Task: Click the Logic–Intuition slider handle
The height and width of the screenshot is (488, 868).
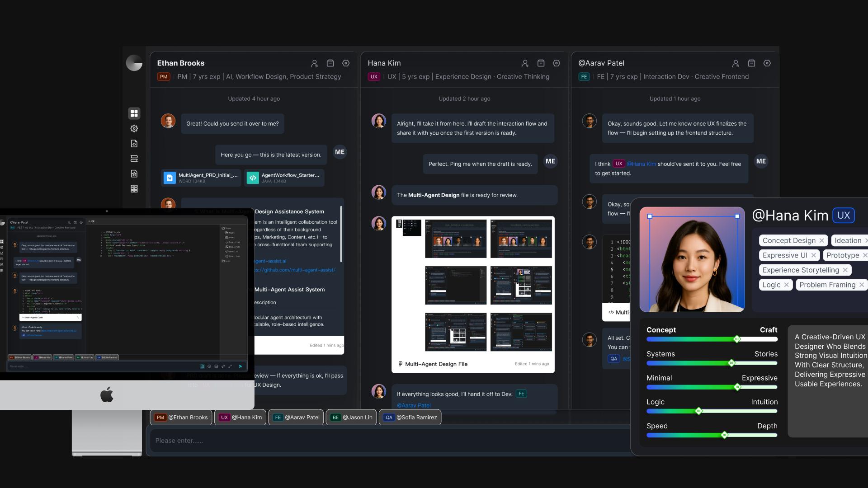Action: tap(699, 411)
